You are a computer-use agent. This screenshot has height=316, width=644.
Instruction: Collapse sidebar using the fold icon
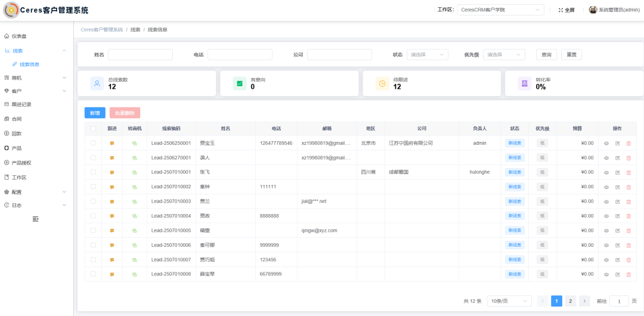(36, 219)
